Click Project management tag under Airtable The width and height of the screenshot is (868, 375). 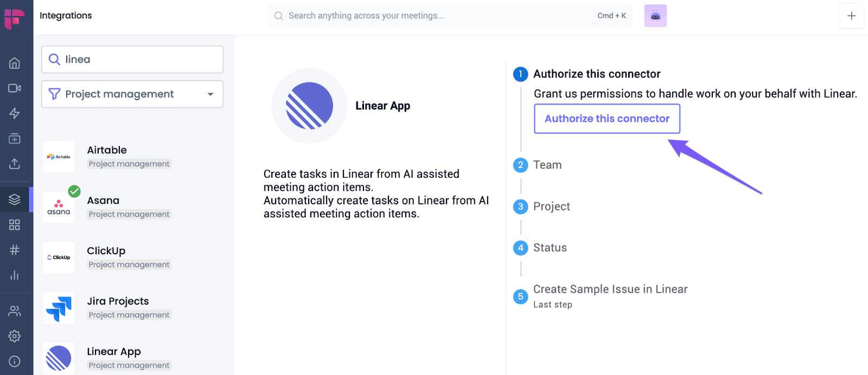click(x=129, y=164)
